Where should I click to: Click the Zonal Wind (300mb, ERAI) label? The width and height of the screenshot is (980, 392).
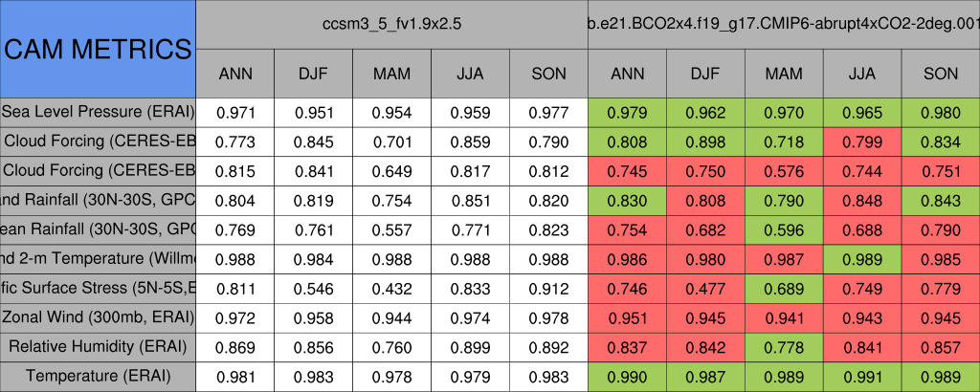[98, 316]
